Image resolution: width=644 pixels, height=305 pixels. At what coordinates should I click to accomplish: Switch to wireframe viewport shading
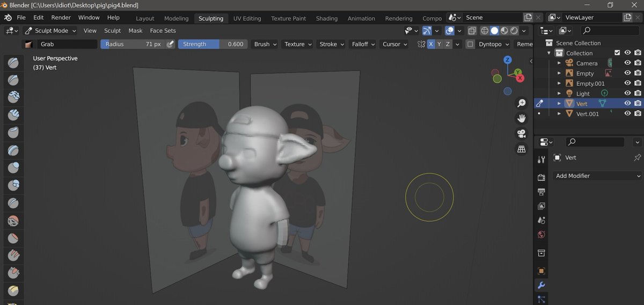pos(485,31)
